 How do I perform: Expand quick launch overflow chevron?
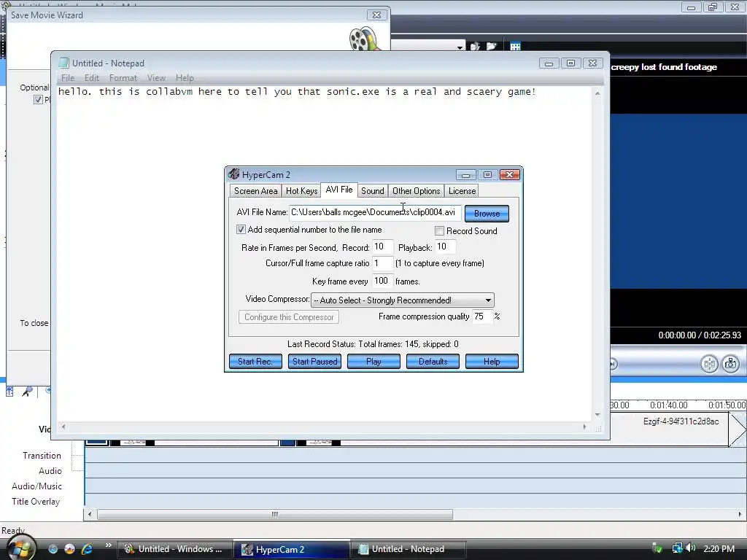point(108,545)
